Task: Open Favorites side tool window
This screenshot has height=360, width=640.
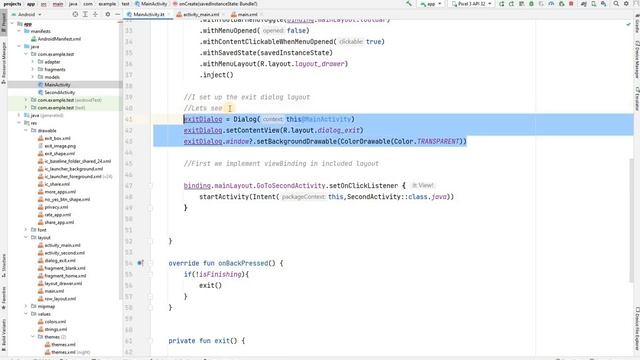Action: pyautogui.click(x=4, y=298)
